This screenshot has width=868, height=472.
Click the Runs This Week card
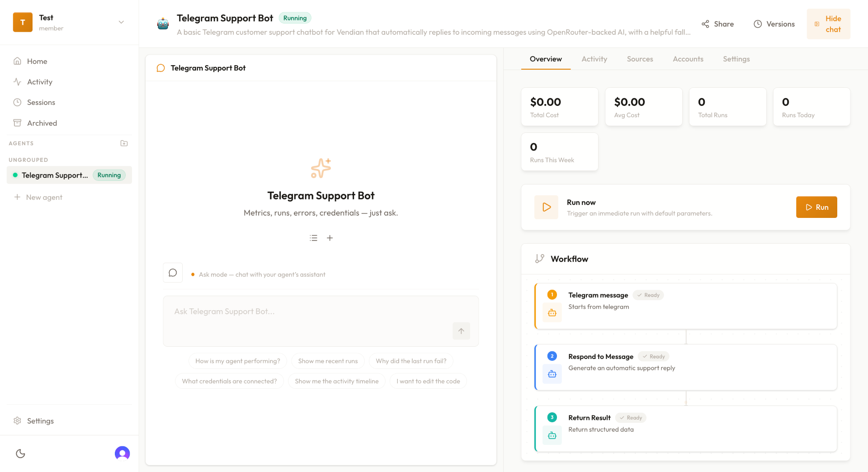point(560,152)
